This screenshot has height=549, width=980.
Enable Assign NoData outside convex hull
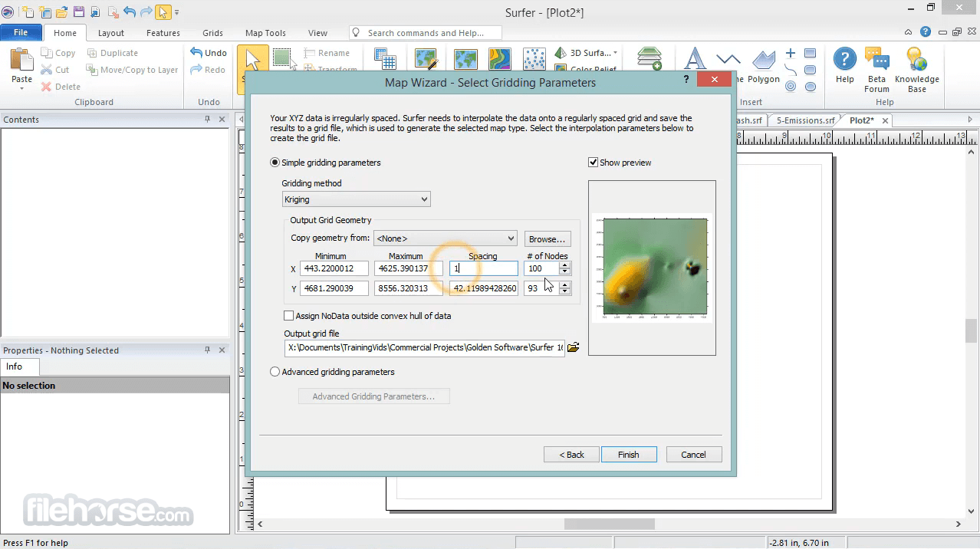point(289,316)
